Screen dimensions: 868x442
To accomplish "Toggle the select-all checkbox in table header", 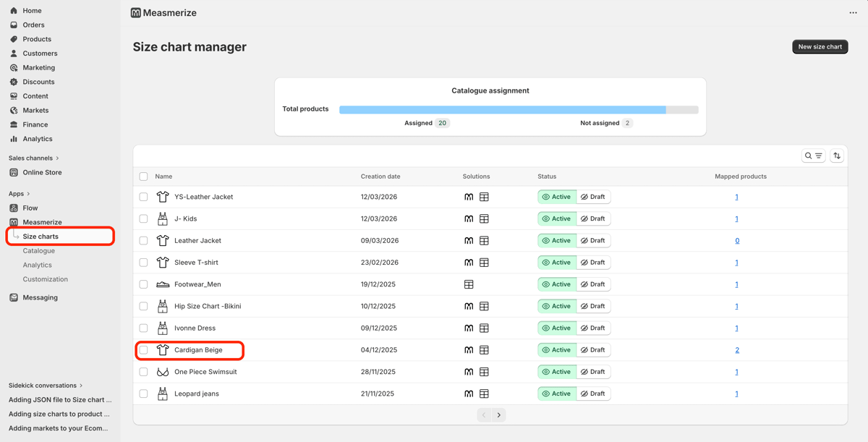I will tap(143, 177).
